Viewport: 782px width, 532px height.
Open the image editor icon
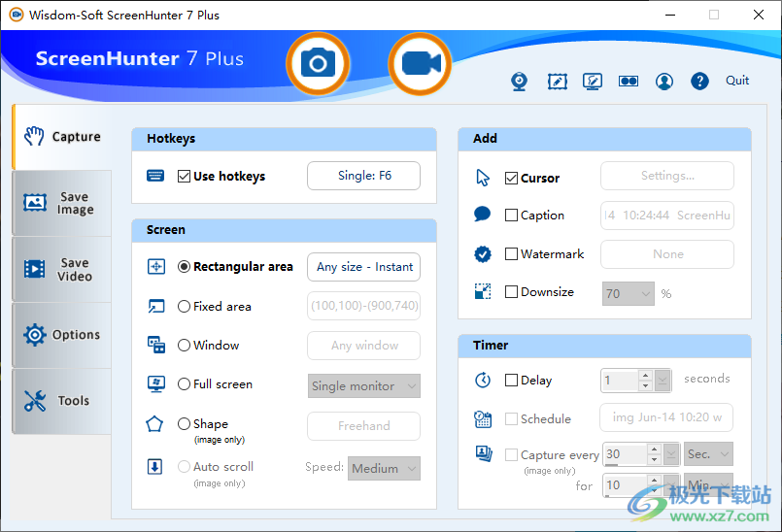pos(557,82)
